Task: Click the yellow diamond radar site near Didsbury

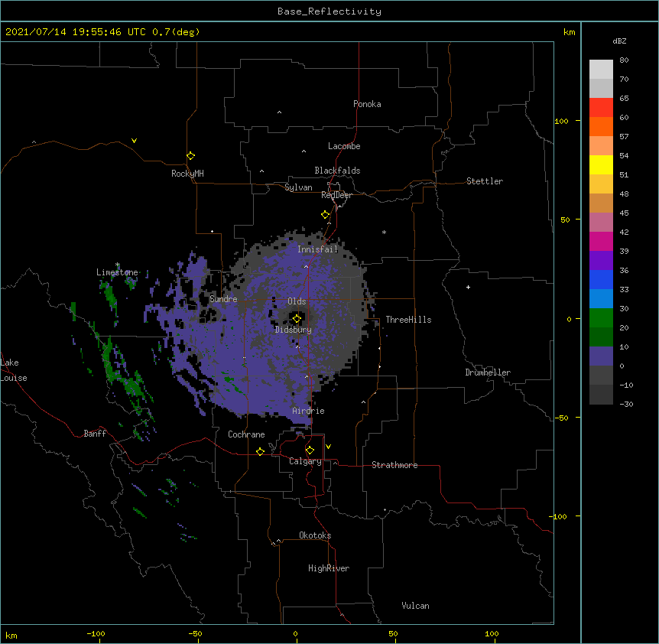Action: tap(297, 319)
